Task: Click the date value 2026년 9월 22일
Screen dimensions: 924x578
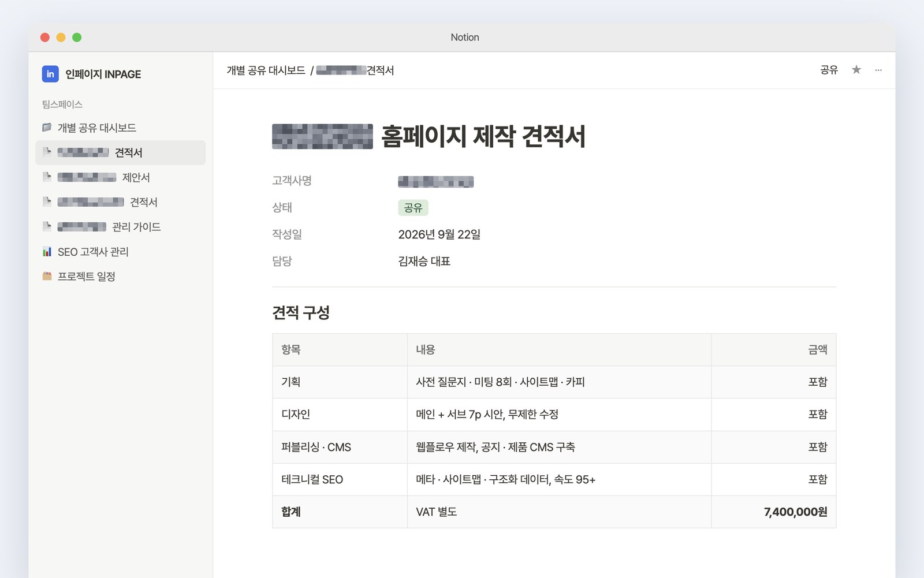Action: coord(439,234)
